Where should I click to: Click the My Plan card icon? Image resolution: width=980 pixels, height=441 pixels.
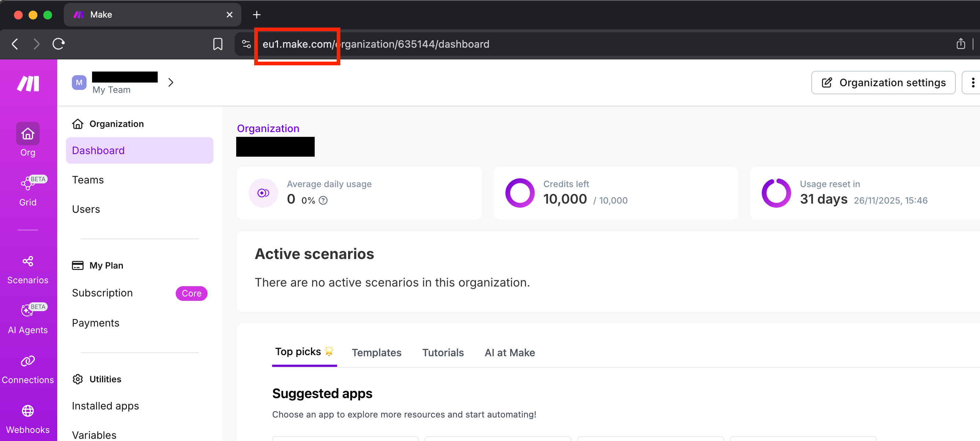click(78, 265)
